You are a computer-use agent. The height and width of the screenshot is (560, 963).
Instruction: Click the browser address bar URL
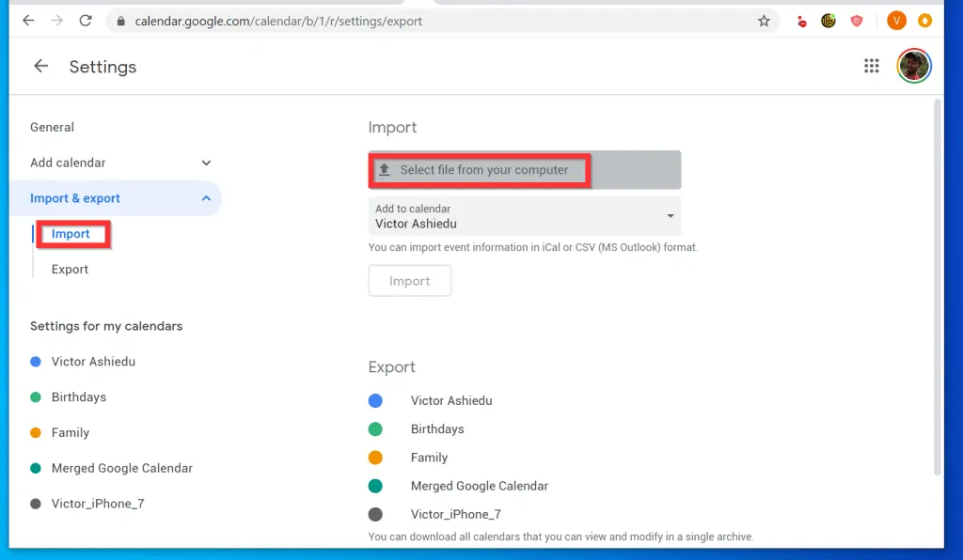278,21
